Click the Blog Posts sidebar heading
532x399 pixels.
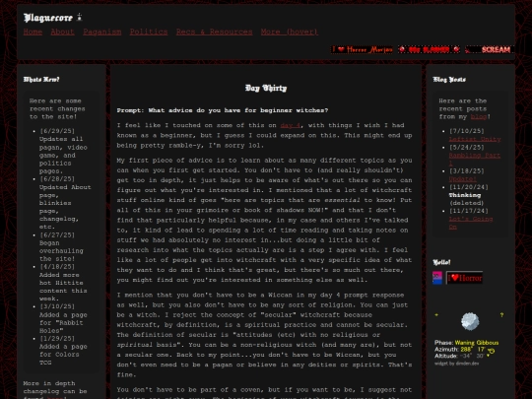pyautogui.click(x=449, y=80)
